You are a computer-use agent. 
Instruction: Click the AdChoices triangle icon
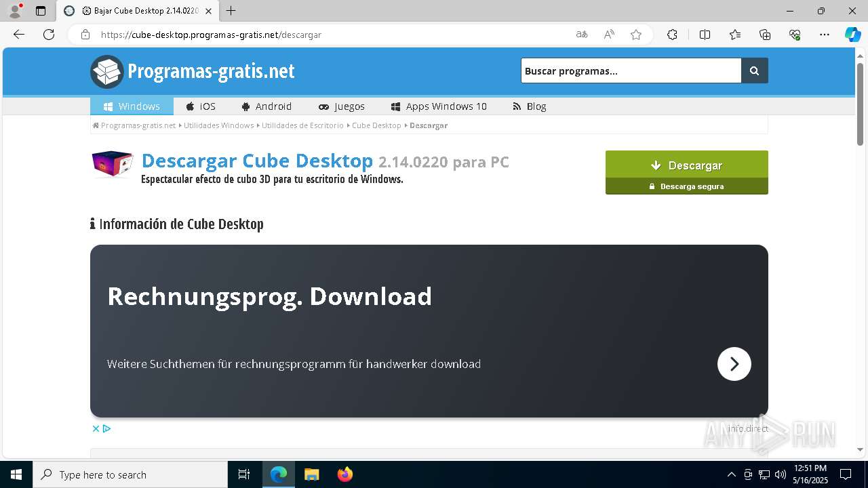pos(106,428)
